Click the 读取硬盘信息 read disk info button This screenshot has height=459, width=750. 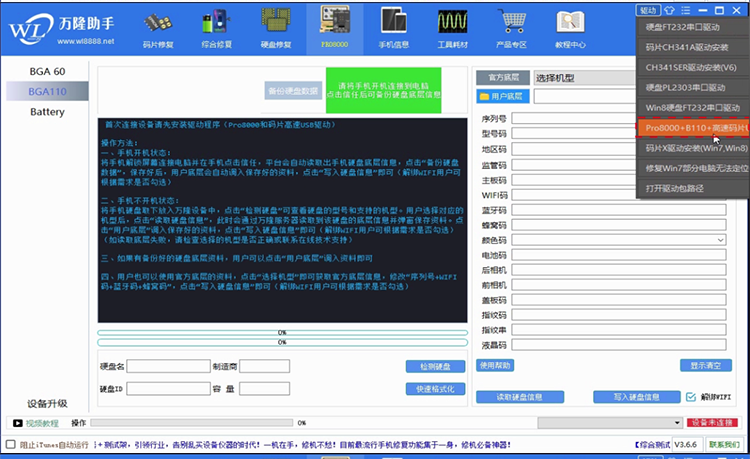[520, 397]
